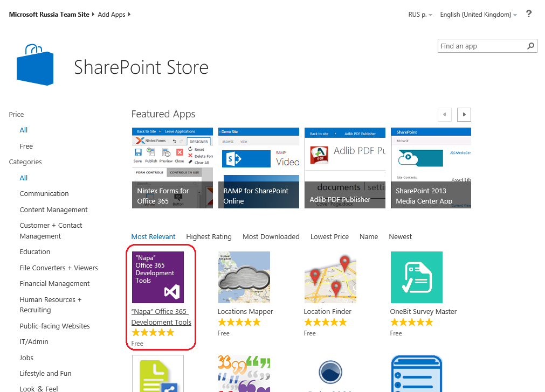Open the RUS p. dropdown
Viewport: 545px width, 392px height.
tap(420, 14)
